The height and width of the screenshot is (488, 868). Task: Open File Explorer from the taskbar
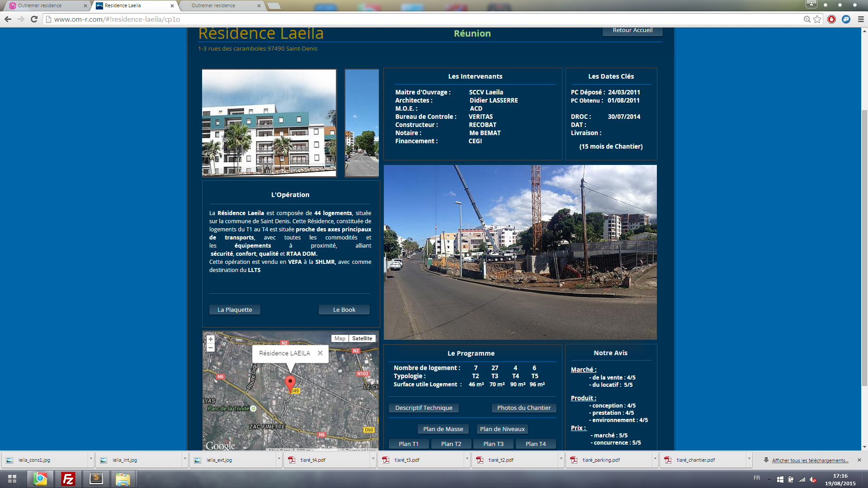123,479
